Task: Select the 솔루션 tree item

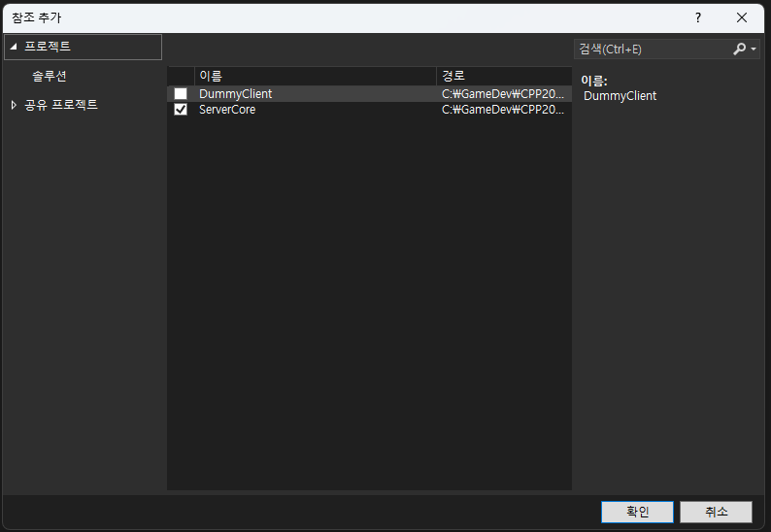Action: click(50, 77)
